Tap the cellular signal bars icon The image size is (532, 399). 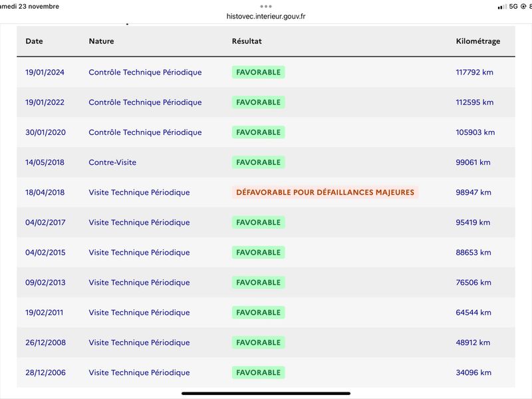502,7
